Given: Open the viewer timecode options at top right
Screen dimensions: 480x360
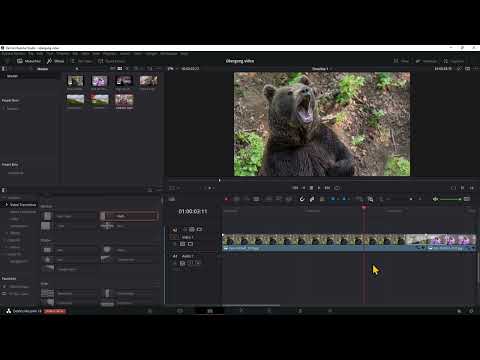Looking at the screenshot, I should pos(443,68).
